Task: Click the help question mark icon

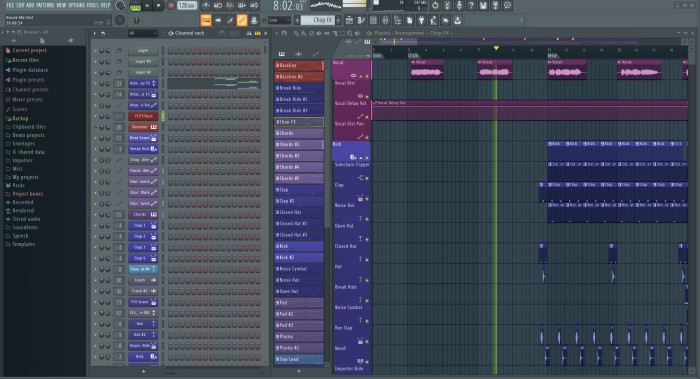Action: tap(471, 5)
